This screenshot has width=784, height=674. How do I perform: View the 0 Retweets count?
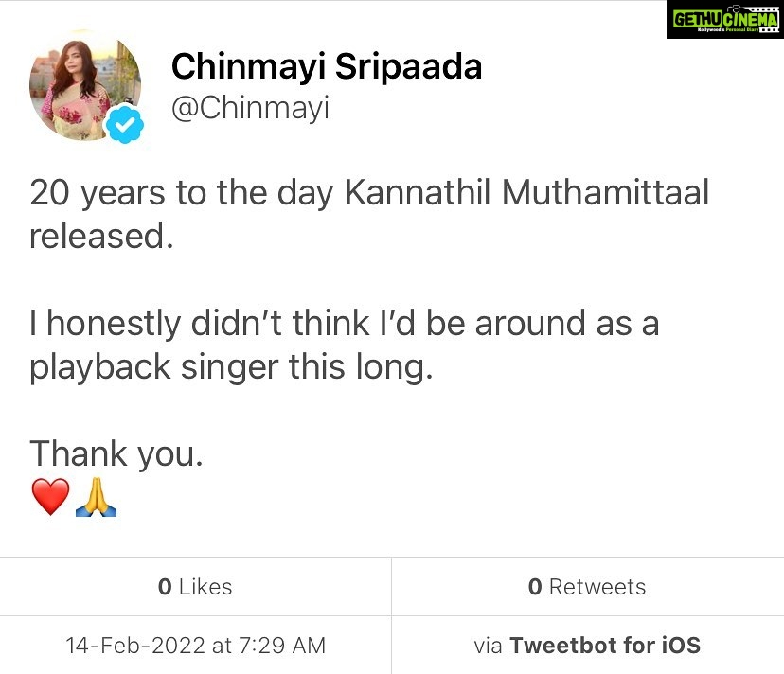click(587, 587)
